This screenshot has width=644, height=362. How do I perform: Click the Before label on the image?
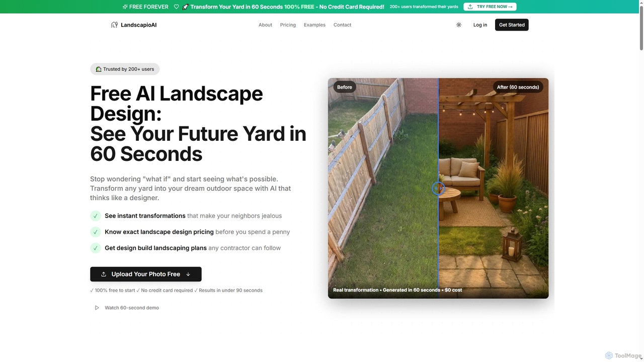[345, 87]
